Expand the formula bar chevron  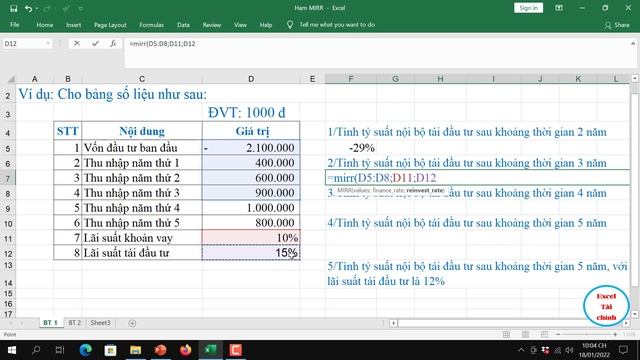(633, 43)
